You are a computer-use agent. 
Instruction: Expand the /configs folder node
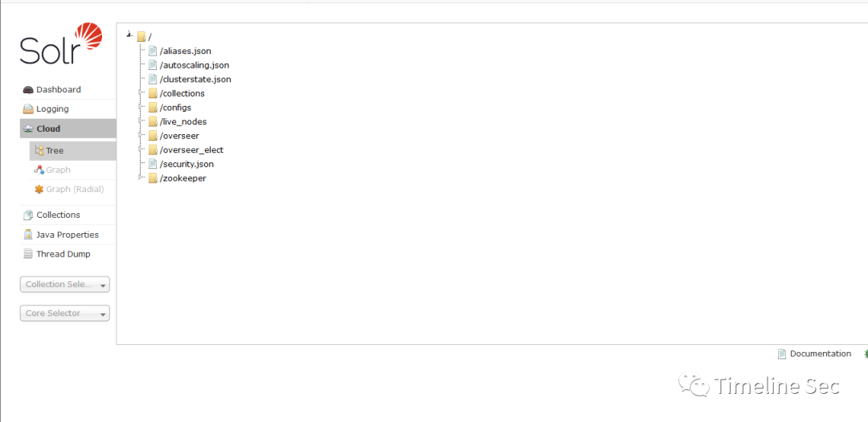point(141,108)
